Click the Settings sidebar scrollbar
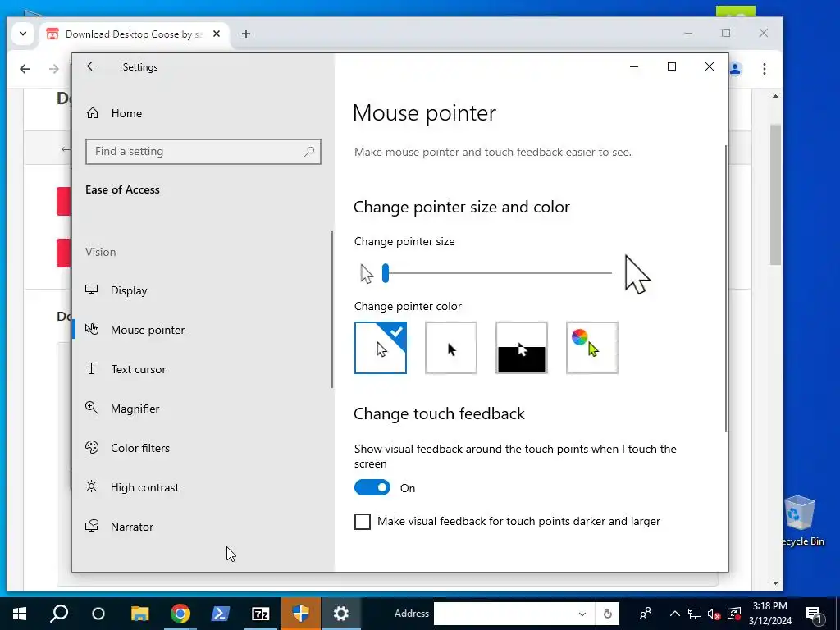The image size is (840, 630). 332,309
